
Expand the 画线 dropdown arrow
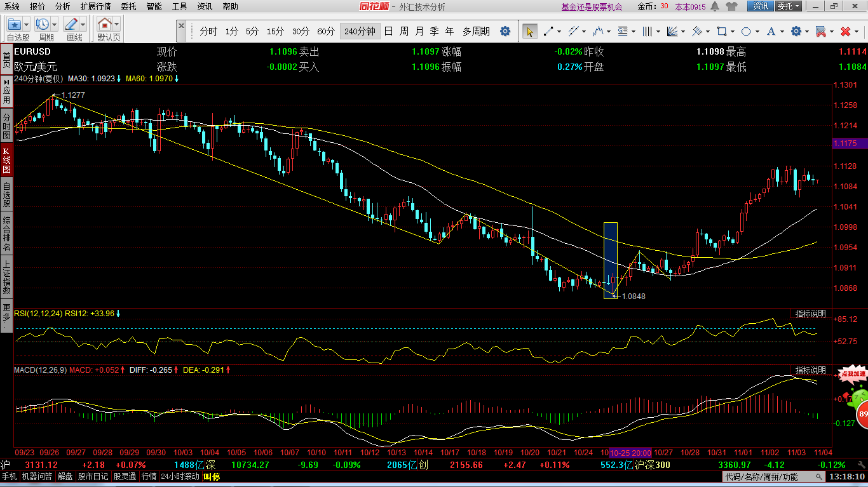pyautogui.click(x=84, y=25)
